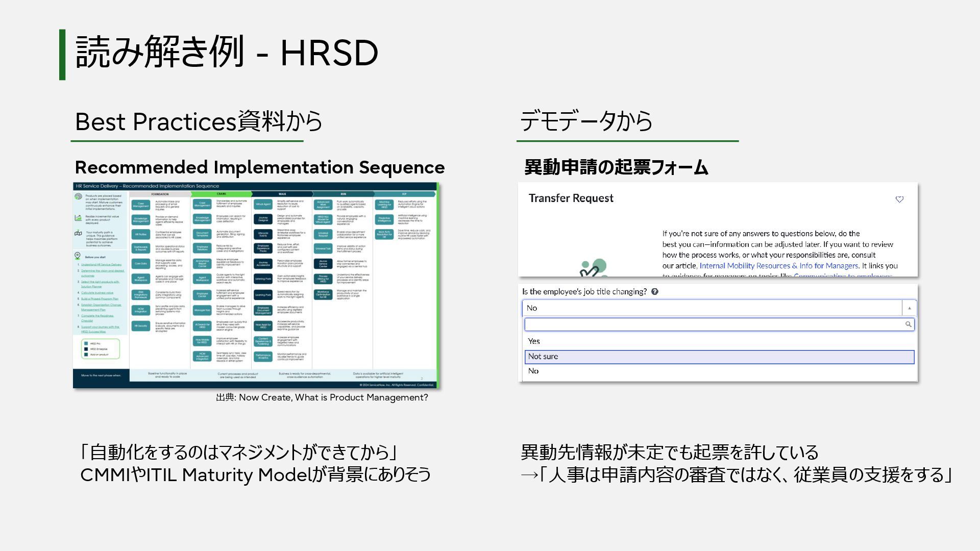Click the signpost maturity path icon
The width and height of the screenshot is (980, 551).
[78, 233]
